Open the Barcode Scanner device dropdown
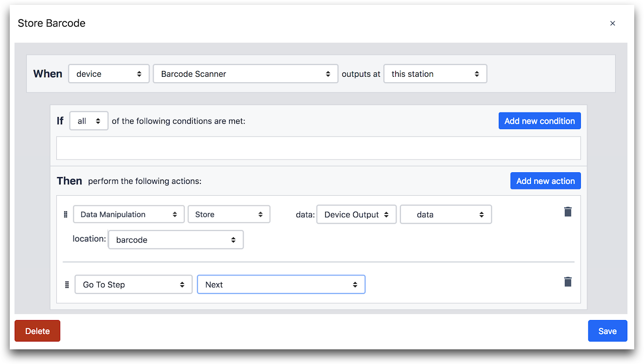Image resolution: width=644 pixels, height=364 pixels. 245,74
